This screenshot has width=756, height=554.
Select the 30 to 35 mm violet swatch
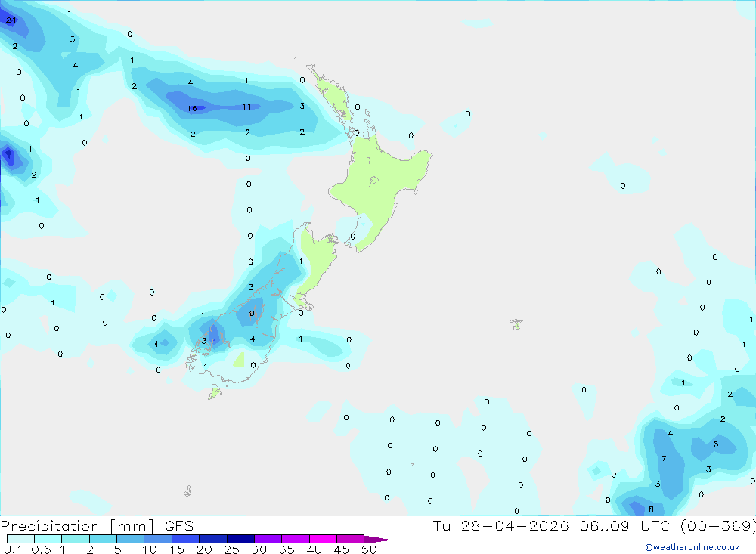point(268,539)
